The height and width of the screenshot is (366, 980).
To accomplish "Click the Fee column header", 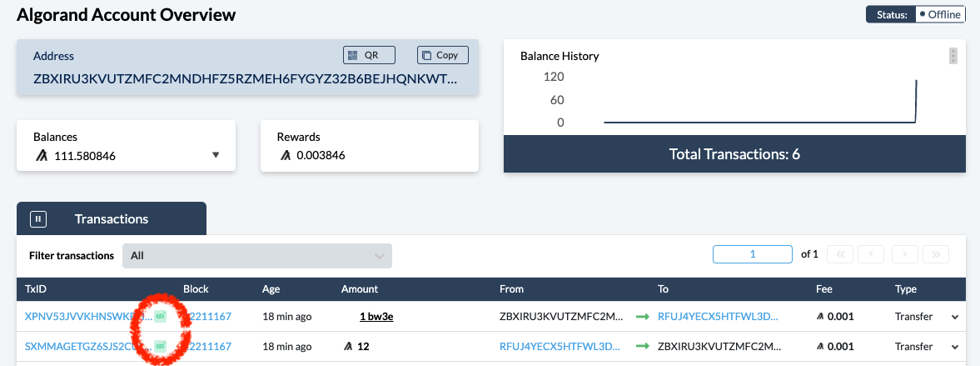I will (x=823, y=289).
